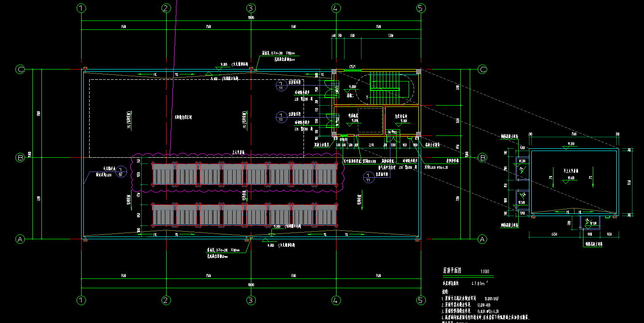644x323 pixels.
Task: Select the first solar panel in top row
Action: click(163, 174)
